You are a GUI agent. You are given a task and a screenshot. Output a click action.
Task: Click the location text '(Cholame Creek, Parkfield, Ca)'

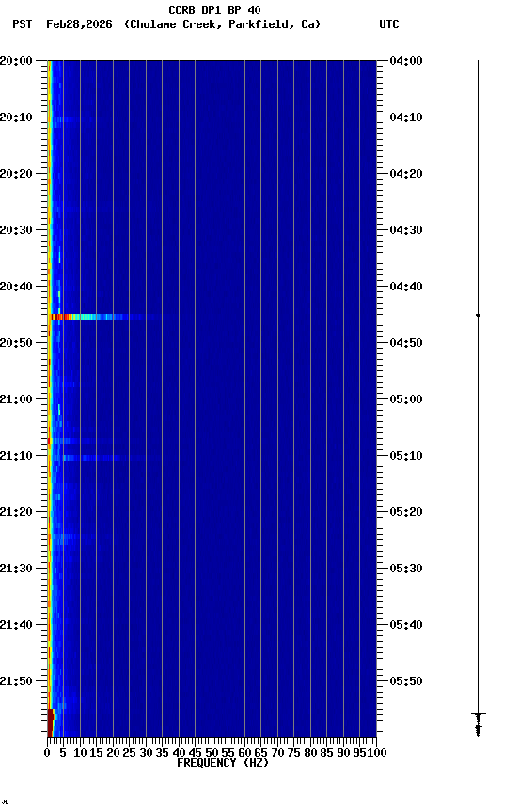222,24
